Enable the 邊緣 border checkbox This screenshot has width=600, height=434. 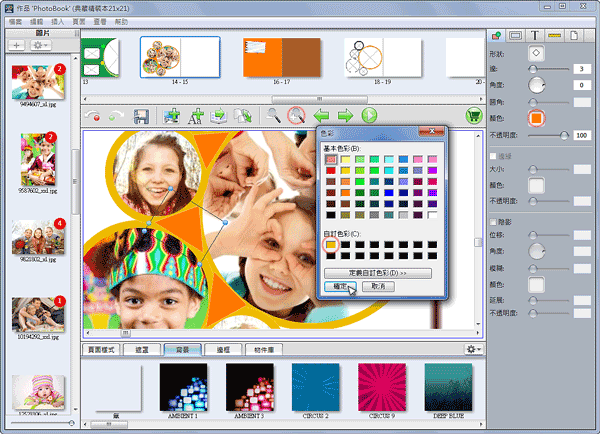[x=493, y=156]
